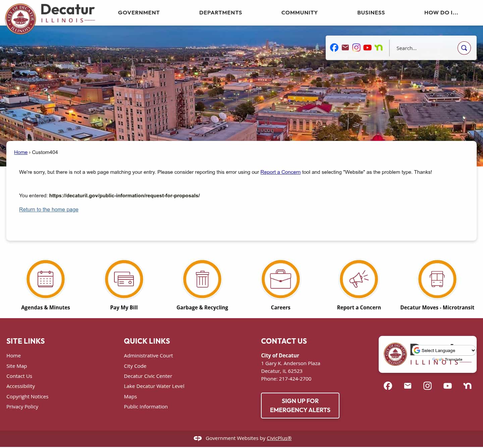Click inside the Search text field
This screenshot has width=483, height=448.
(423, 48)
